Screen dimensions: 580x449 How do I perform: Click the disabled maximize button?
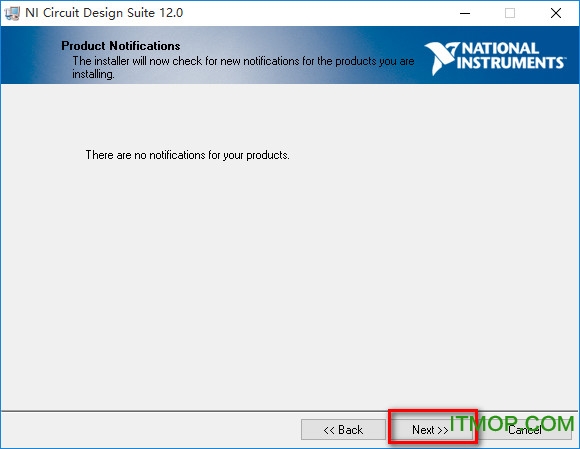click(510, 13)
